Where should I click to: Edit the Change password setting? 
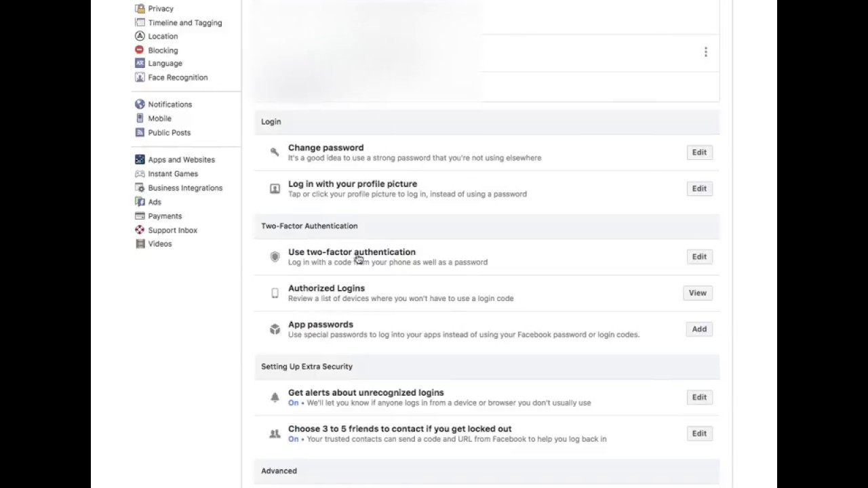(699, 152)
